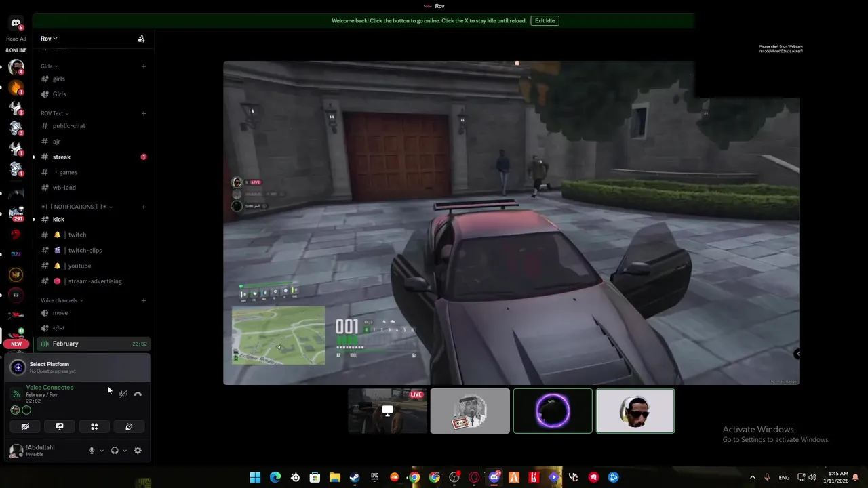The width and height of the screenshot is (868, 488).
Task: Open the soundboard in voice panel
Action: point(129,426)
